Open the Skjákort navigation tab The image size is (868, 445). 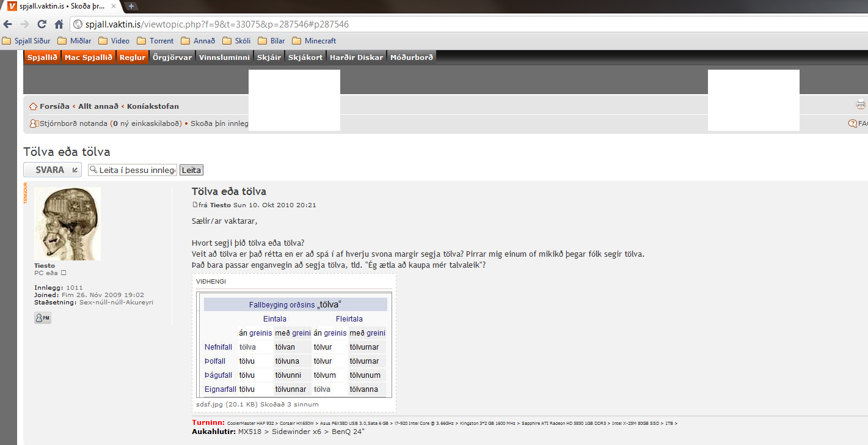pos(305,57)
